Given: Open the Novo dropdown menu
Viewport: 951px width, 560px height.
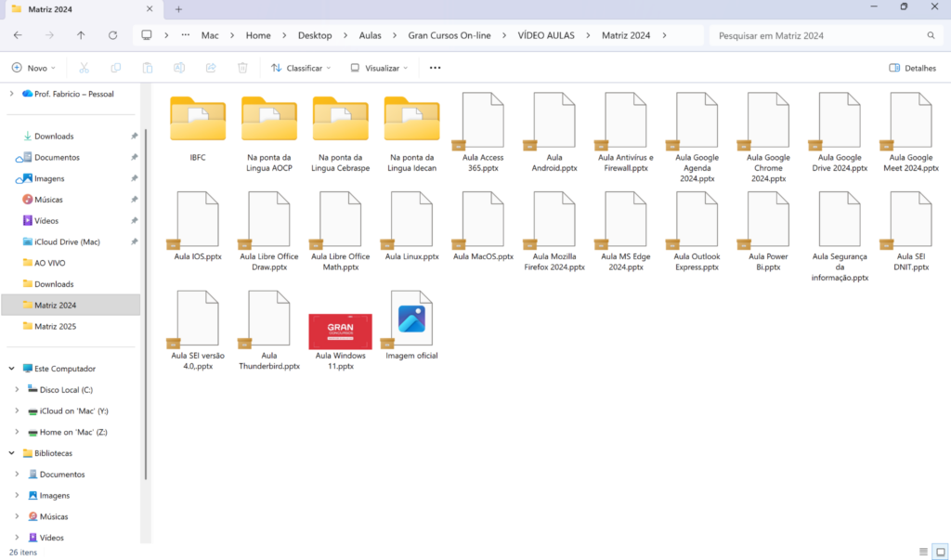Looking at the screenshot, I should pyautogui.click(x=34, y=68).
